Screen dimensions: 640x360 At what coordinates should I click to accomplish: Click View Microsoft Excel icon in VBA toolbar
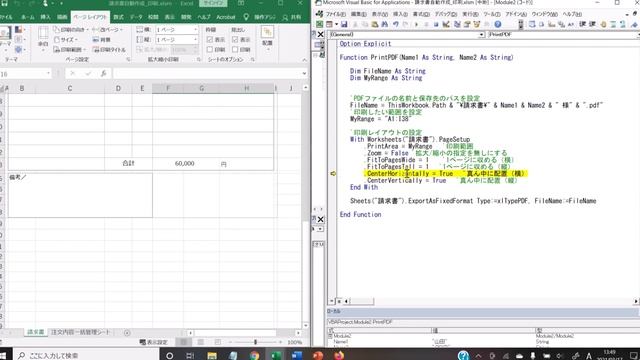pos(320,24)
